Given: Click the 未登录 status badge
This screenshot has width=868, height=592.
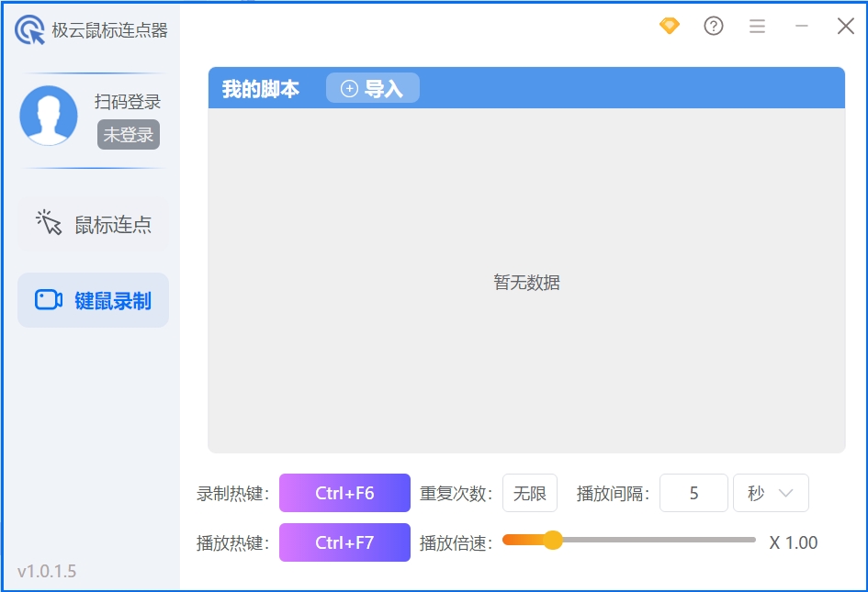Looking at the screenshot, I should pos(129,134).
